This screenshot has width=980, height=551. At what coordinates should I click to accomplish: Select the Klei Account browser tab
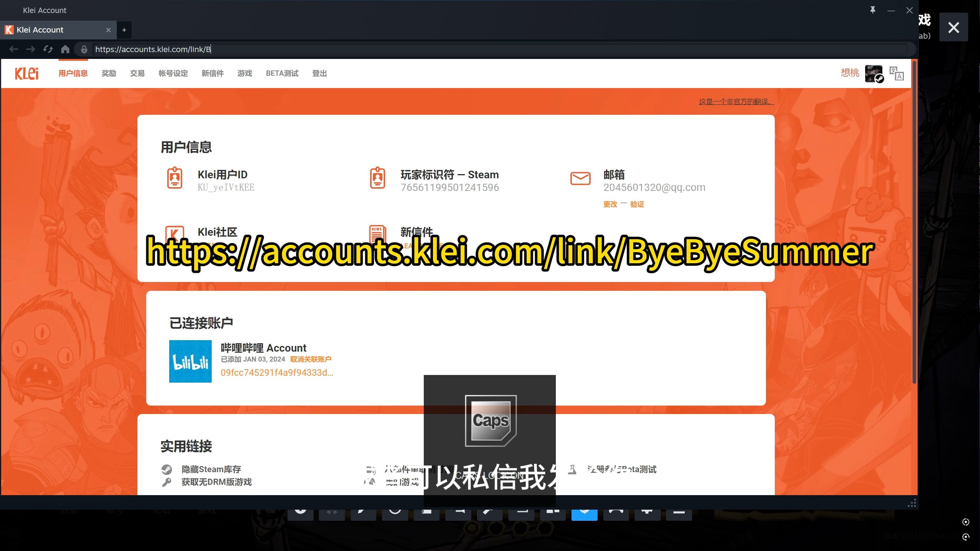pyautogui.click(x=58, y=30)
